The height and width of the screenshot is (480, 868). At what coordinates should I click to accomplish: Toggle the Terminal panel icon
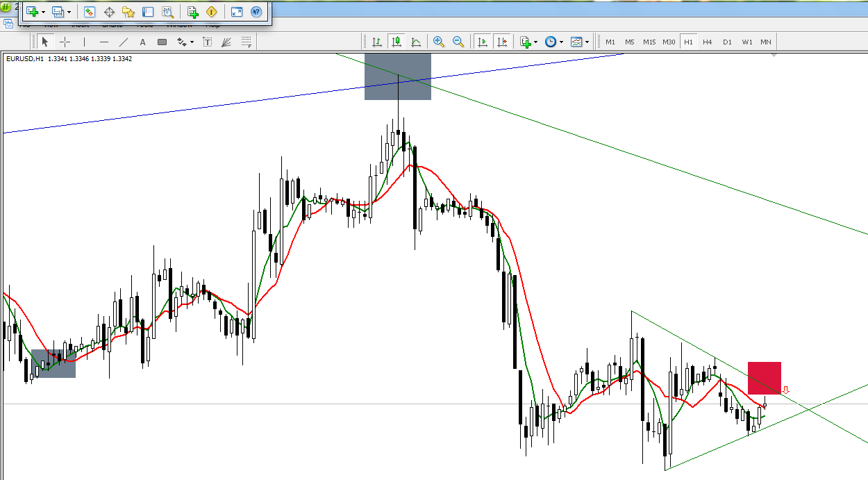pyautogui.click(x=148, y=12)
